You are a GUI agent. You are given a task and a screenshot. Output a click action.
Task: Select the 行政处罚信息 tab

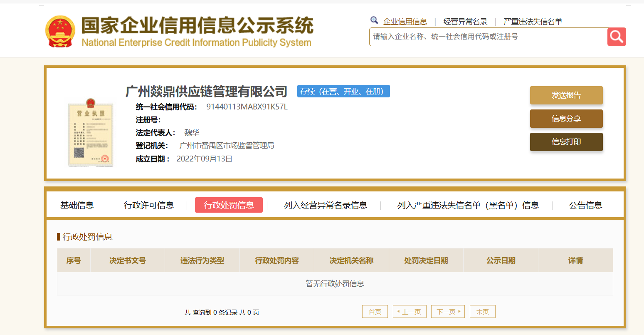point(229,205)
